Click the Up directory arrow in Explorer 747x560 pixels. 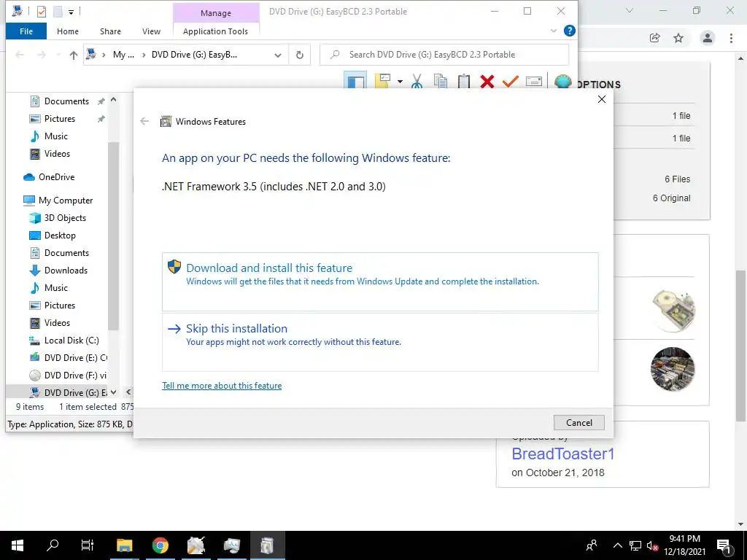click(x=74, y=55)
